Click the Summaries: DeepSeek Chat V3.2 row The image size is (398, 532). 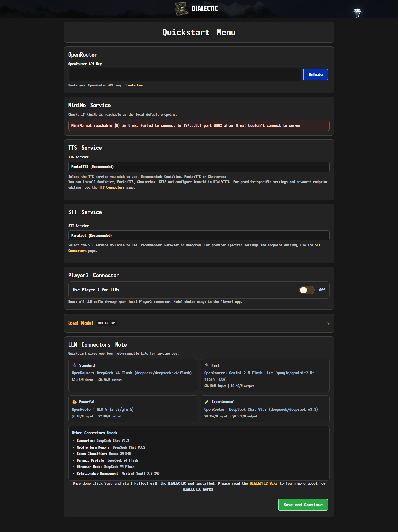pyautogui.click(x=103, y=441)
